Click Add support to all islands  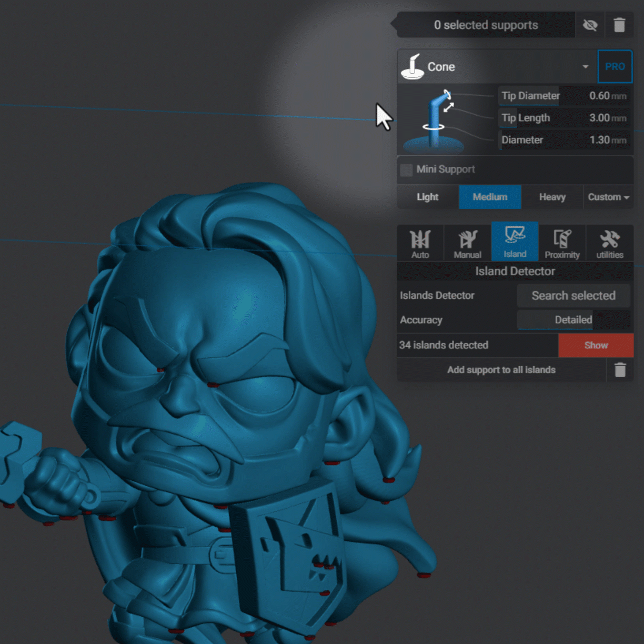pyautogui.click(x=501, y=370)
